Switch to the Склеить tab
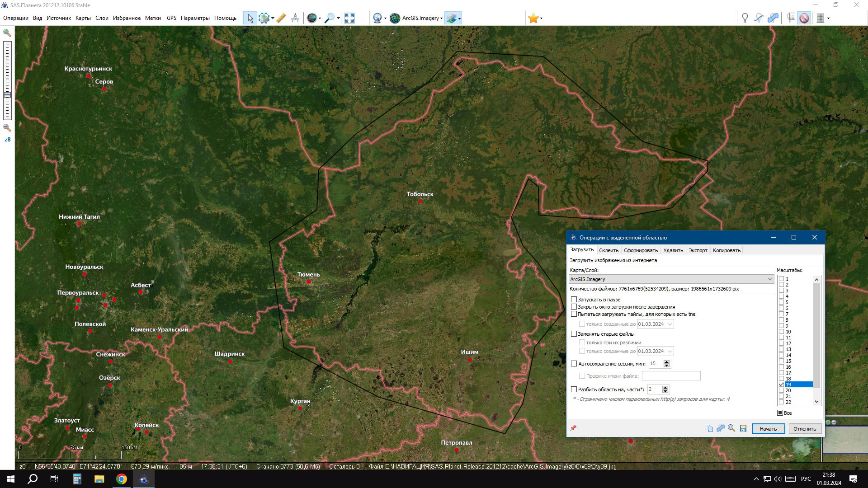The height and width of the screenshot is (488, 868). 609,250
